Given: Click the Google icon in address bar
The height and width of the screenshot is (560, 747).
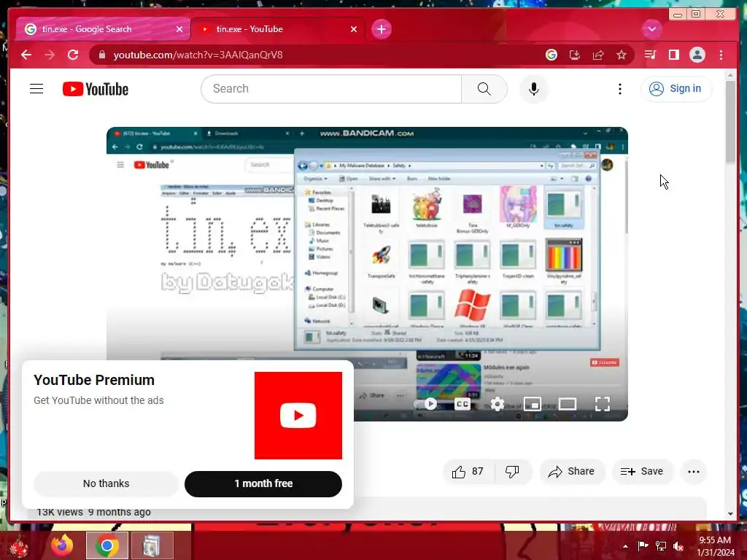Looking at the screenshot, I should (x=551, y=55).
